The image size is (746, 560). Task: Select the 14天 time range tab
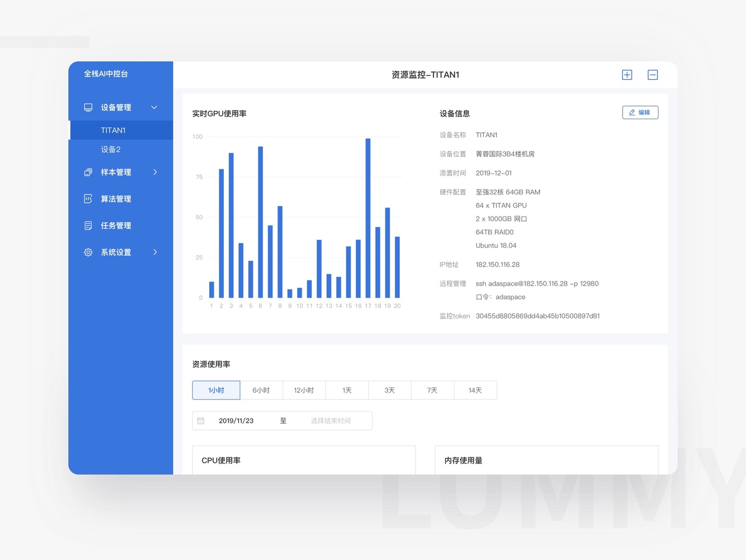click(475, 390)
